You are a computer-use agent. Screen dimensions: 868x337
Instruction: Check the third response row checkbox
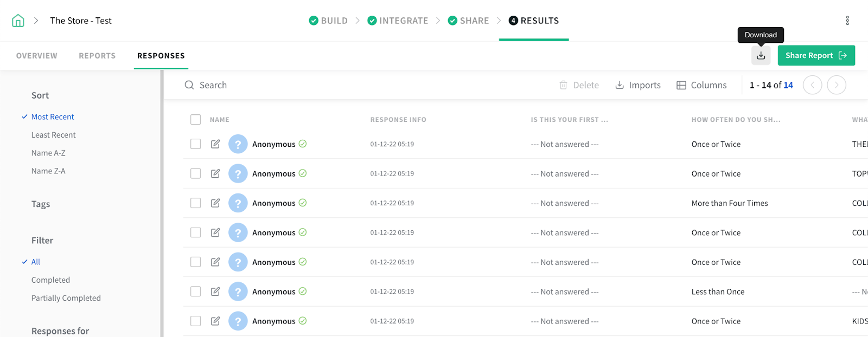click(x=196, y=203)
